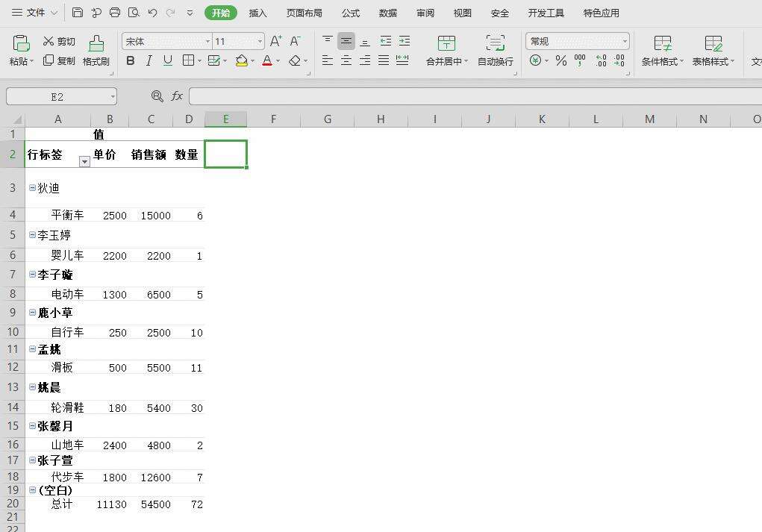The image size is (762, 532).
Task: Toggle Auto Wrap 自动换行
Action: [x=496, y=51]
